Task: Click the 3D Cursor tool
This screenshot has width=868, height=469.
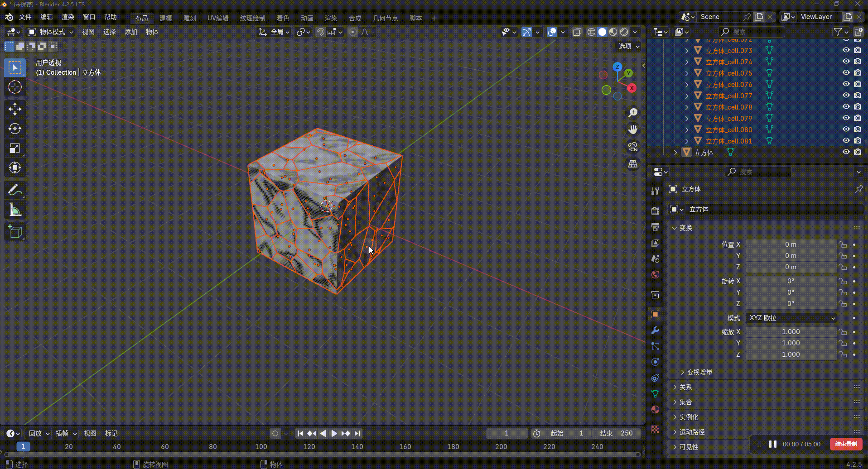Action: pyautogui.click(x=14, y=87)
